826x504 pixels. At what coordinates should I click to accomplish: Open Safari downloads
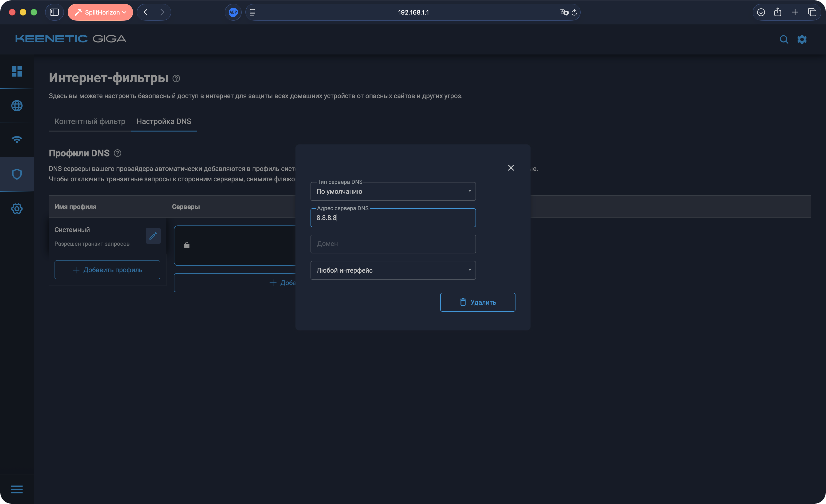761,12
